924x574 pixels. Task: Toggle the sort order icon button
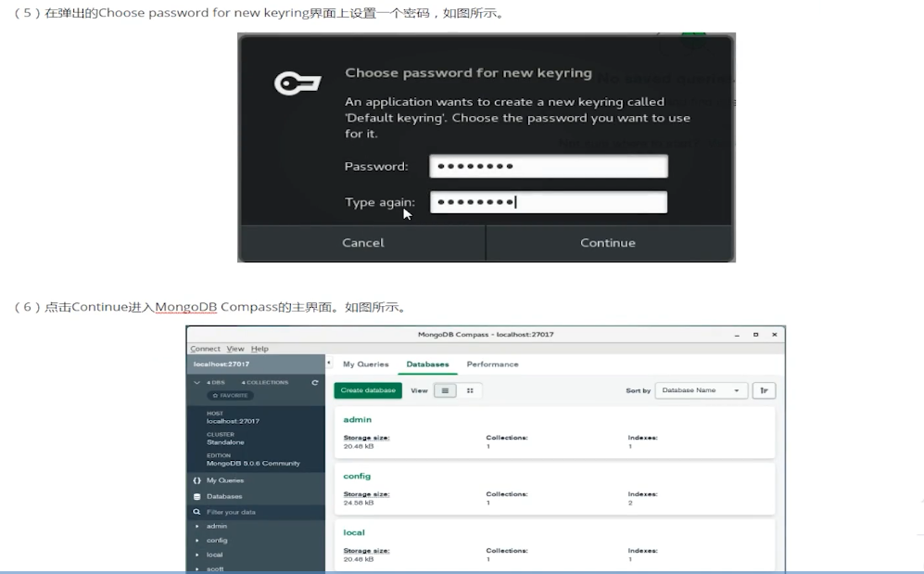coord(764,390)
